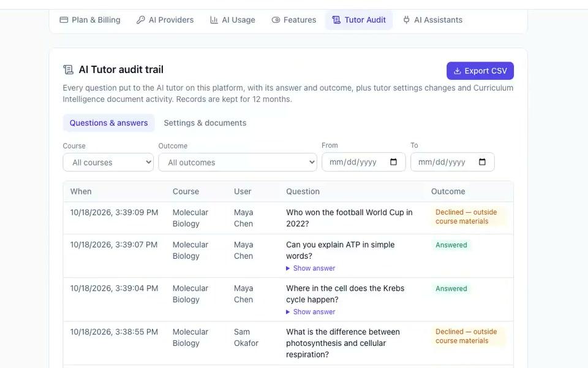Screen dimensions: 588x368
Task: Click Maya Chen on the Krebs cycle row
Action: pyautogui.click(x=243, y=294)
